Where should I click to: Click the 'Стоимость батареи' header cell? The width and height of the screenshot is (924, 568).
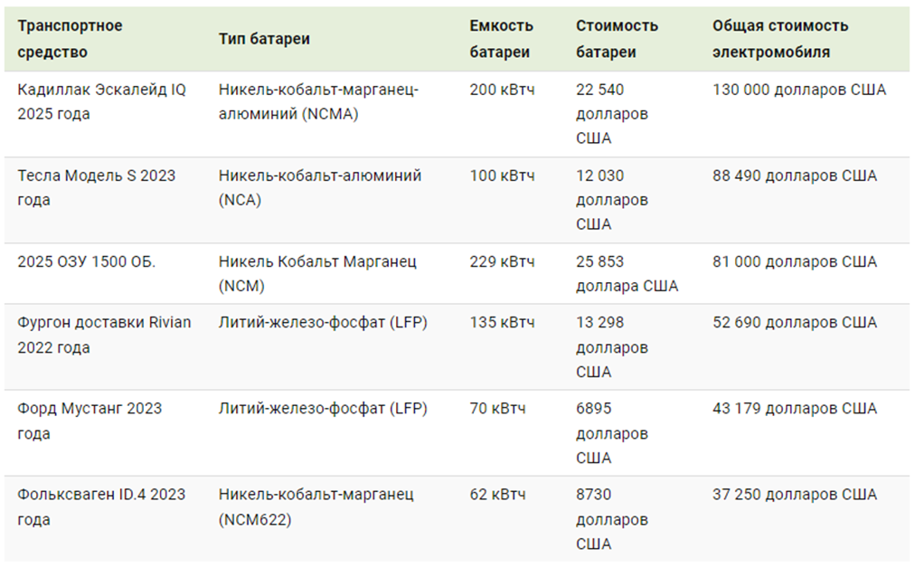tap(617, 39)
